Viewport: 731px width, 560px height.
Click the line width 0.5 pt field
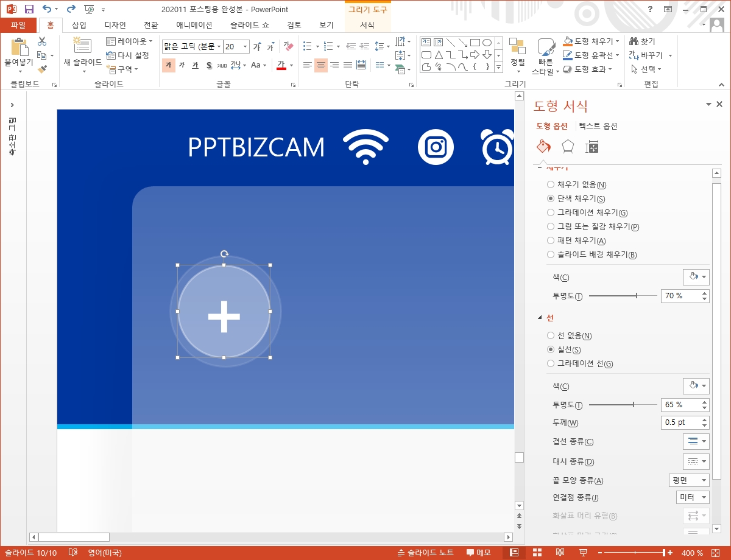click(x=681, y=422)
